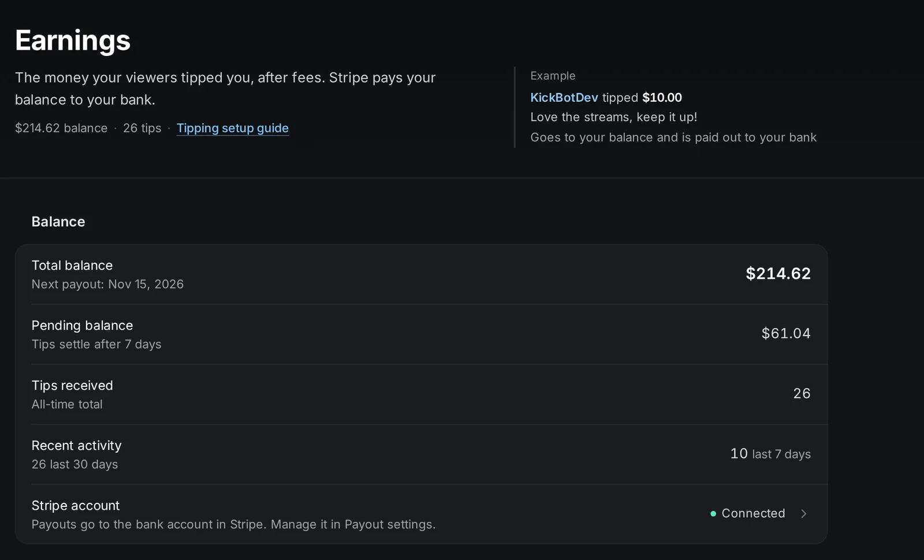The height and width of the screenshot is (560, 924).
Task: Click the $61.04 pending balance value
Action: [786, 333]
